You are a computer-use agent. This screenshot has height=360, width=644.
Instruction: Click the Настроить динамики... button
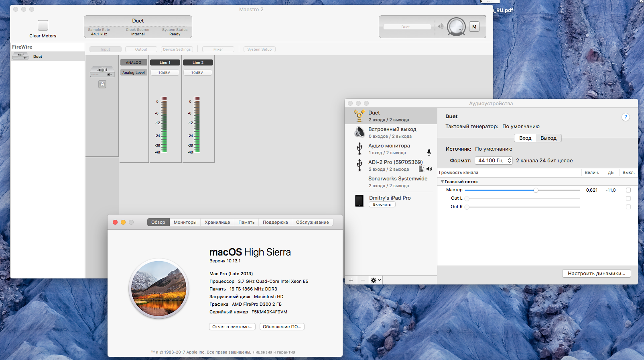pyautogui.click(x=597, y=274)
